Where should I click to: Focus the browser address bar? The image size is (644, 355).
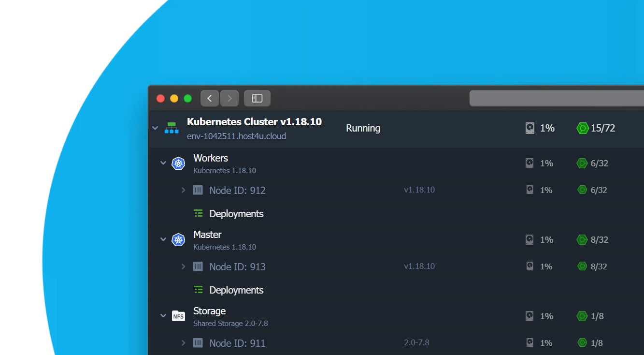pos(557,98)
